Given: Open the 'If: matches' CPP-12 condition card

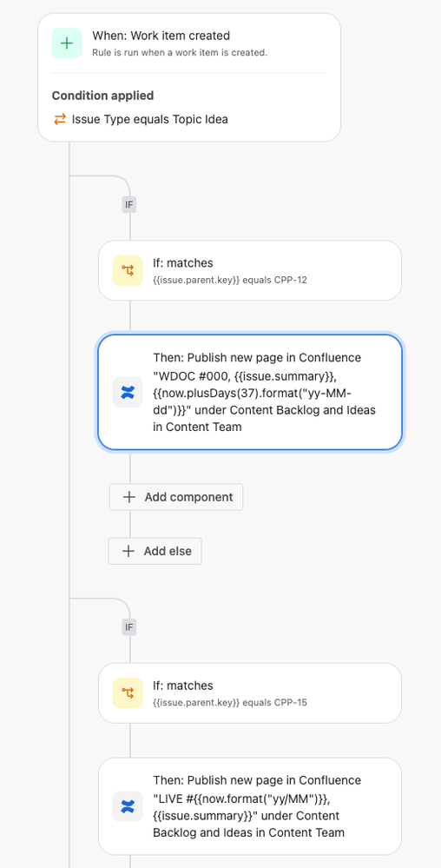Looking at the screenshot, I should coord(250,271).
